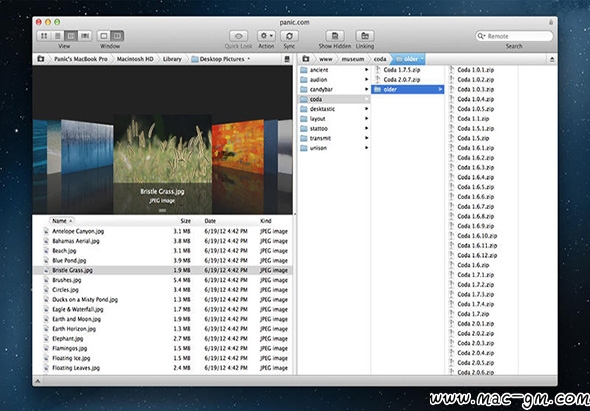The height and width of the screenshot is (411, 590).
Task: Click Macintosh HD path segment
Action: (135, 59)
